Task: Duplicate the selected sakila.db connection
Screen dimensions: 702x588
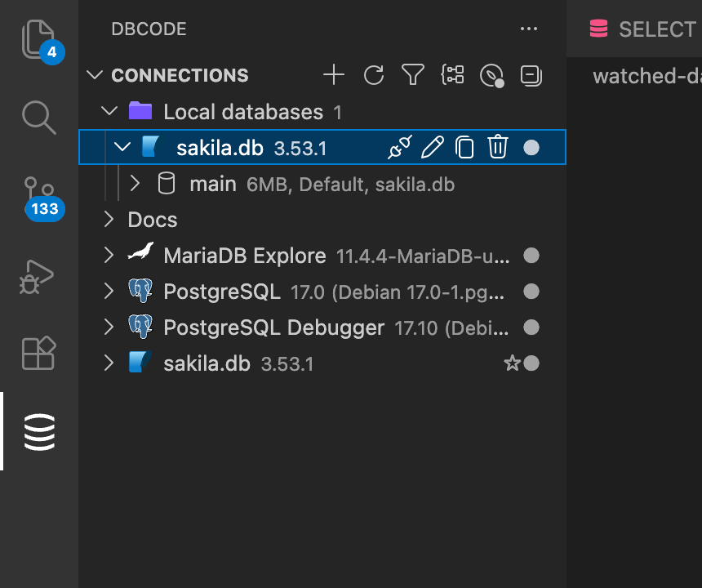Action: pyautogui.click(x=464, y=147)
